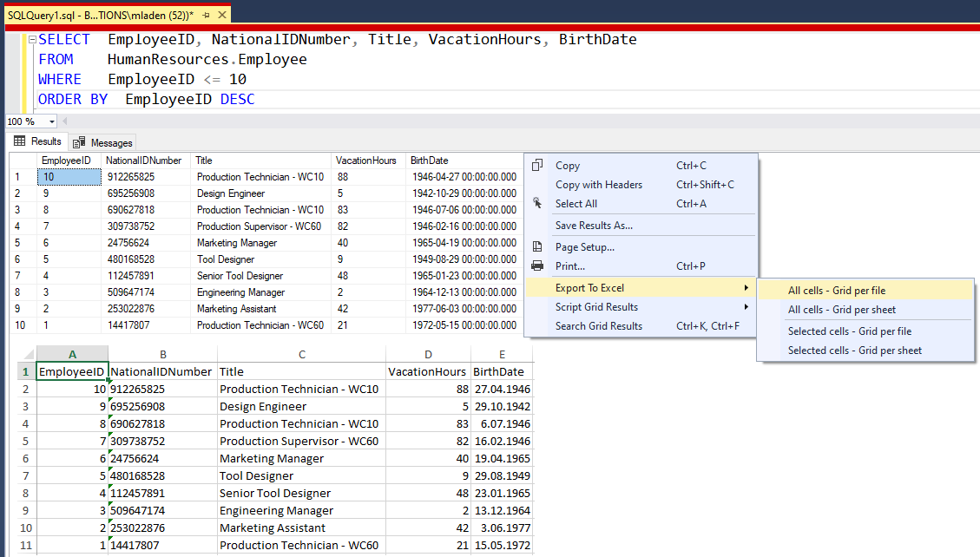Expand the Script Grid Results submenu arrow
Screen dimensions: 980x557
[x=746, y=306]
